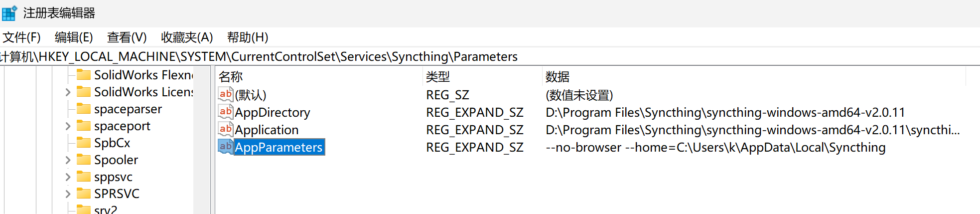Viewport: 980px width, 214px height.
Task: Open the 收藏夹(A) menu
Action: pyautogui.click(x=187, y=37)
